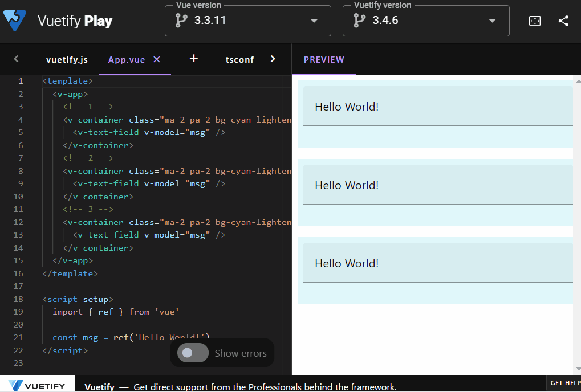Open the tsconf tab
The height and width of the screenshot is (392, 581).
click(239, 59)
